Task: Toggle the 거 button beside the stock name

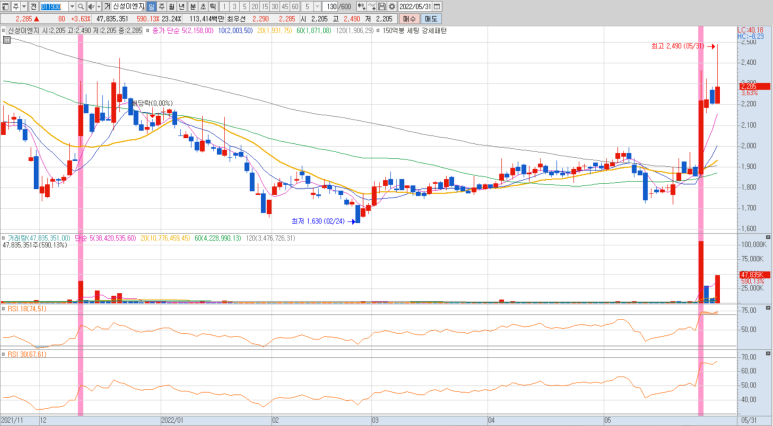Action: (107, 6)
